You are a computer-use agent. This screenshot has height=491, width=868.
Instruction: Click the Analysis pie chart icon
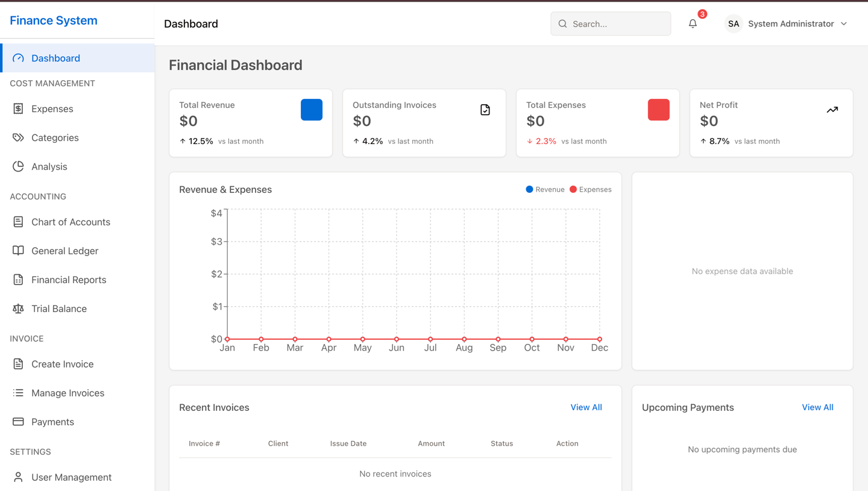(18, 167)
